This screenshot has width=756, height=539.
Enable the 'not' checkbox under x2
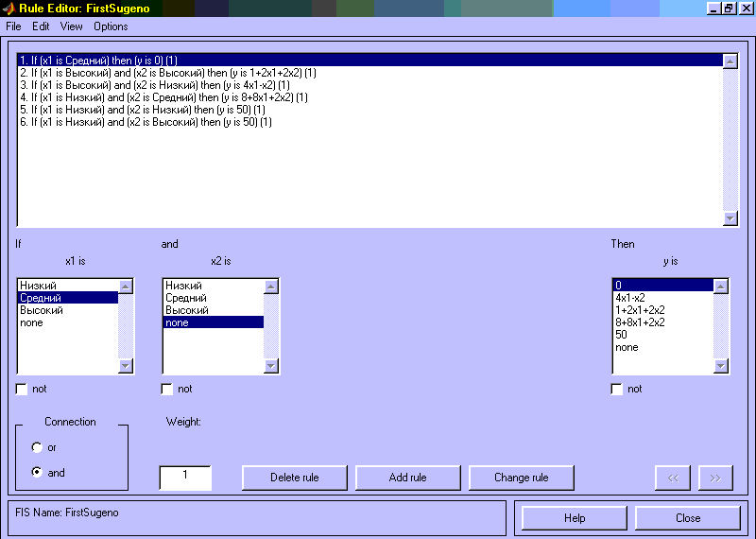click(167, 389)
